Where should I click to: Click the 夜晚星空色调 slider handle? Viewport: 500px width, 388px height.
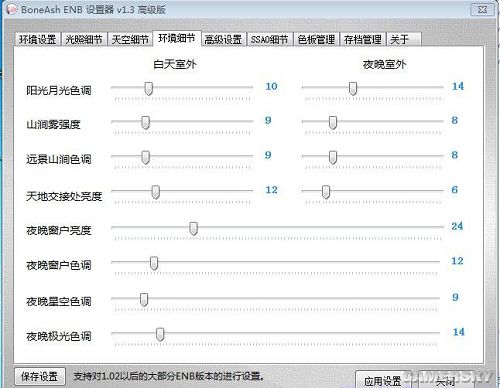[x=144, y=299]
